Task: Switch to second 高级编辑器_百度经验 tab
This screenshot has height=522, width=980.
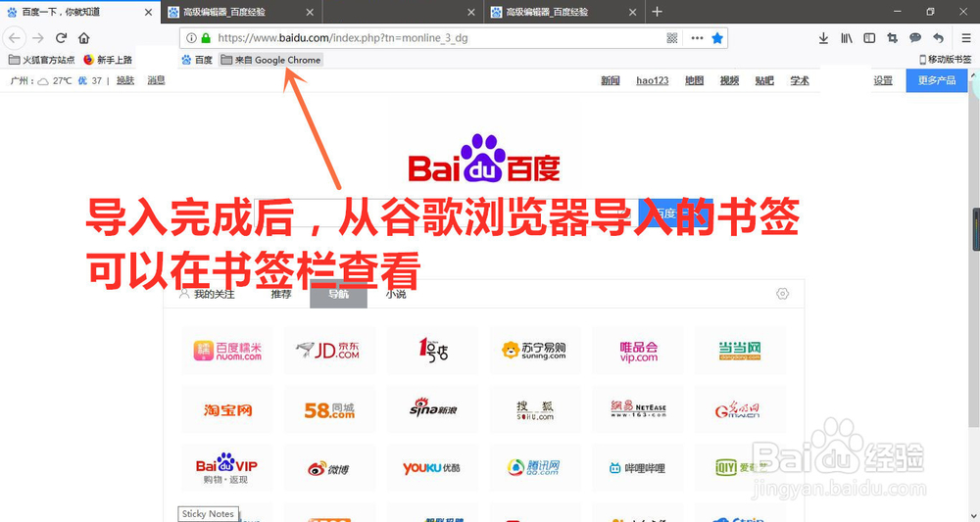Action: coord(241,12)
